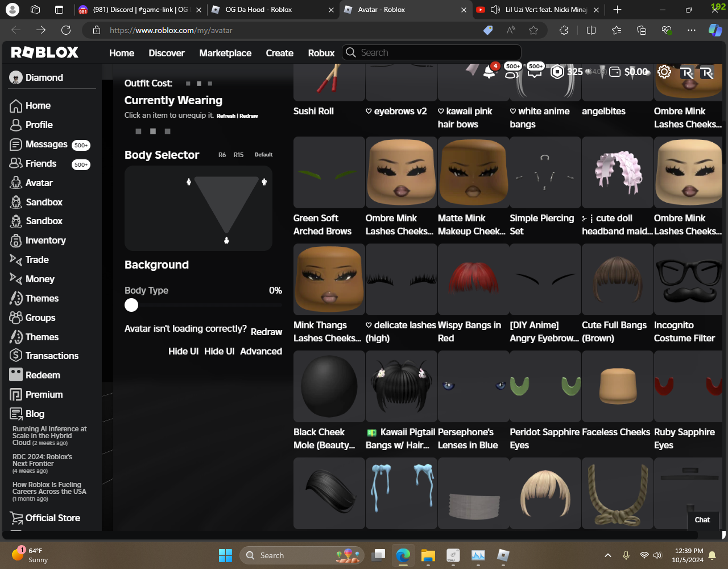Image resolution: width=728 pixels, height=569 pixels.
Task: Open the Edge Favorites list icon
Action: pyautogui.click(x=617, y=30)
